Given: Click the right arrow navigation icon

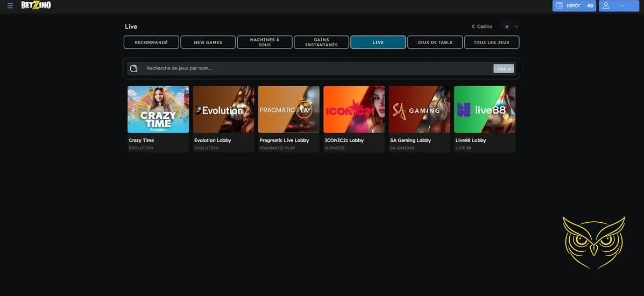Looking at the screenshot, I should (x=516, y=26).
